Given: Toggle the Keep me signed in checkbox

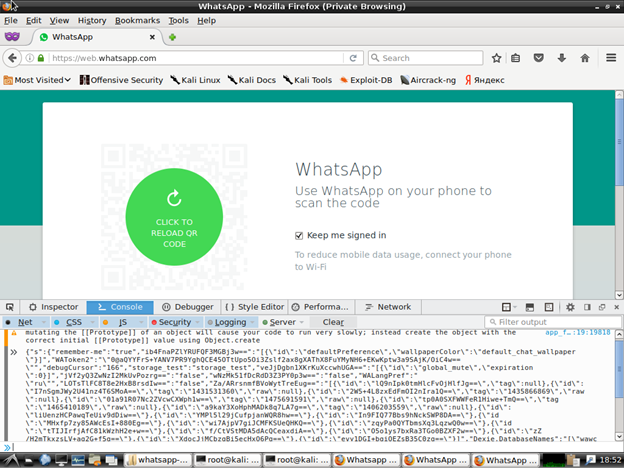Looking at the screenshot, I should [x=300, y=235].
